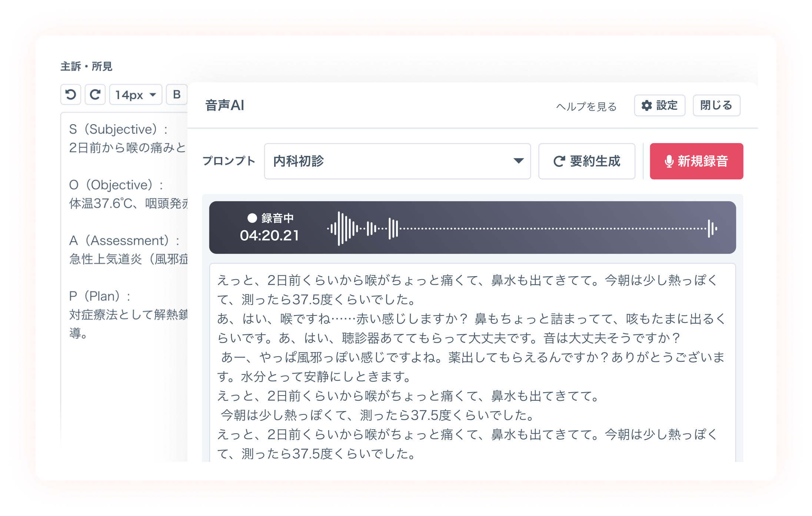Click the undo arrow icon
This screenshot has width=812, height=516.
[70, 95]
